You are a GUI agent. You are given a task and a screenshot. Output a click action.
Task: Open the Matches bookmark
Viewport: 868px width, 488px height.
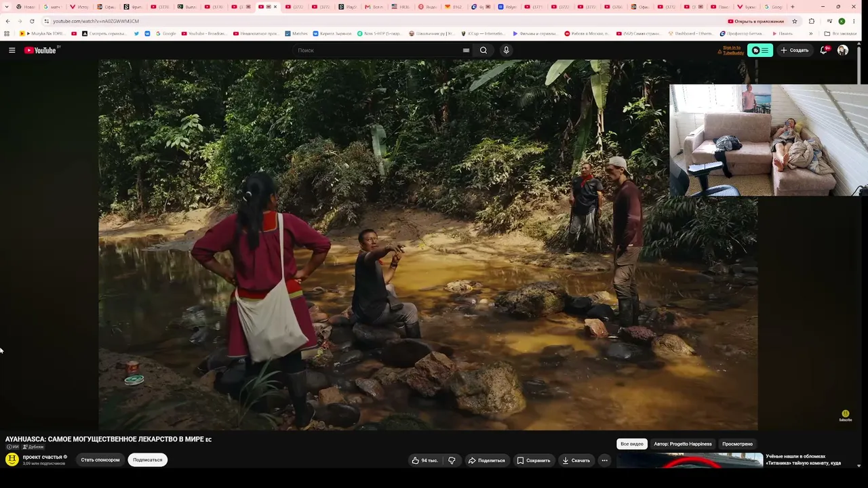coord(296,33)
